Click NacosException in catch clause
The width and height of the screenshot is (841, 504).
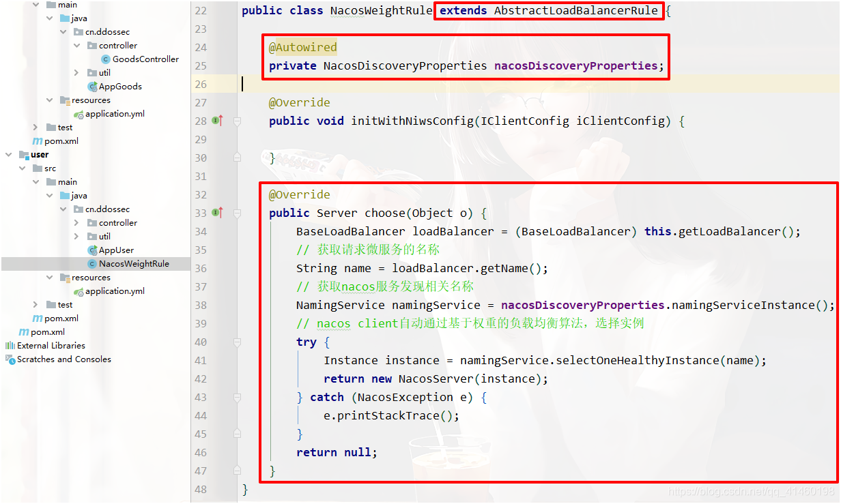(405, 397)
